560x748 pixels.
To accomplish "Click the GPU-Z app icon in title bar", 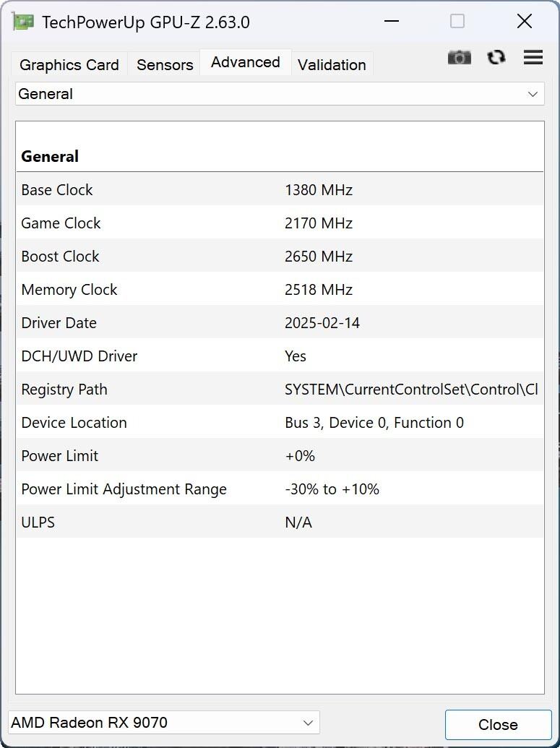I will click(23, 22).
